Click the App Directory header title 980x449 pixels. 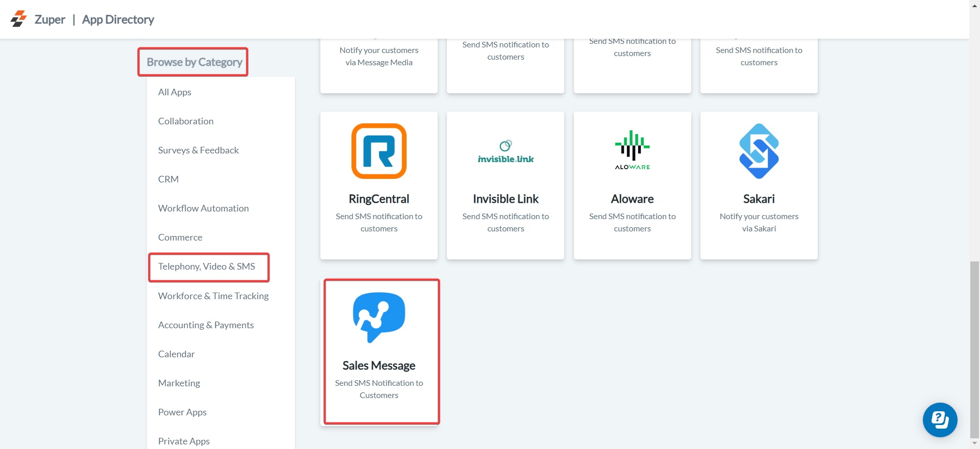pos(118,19)
